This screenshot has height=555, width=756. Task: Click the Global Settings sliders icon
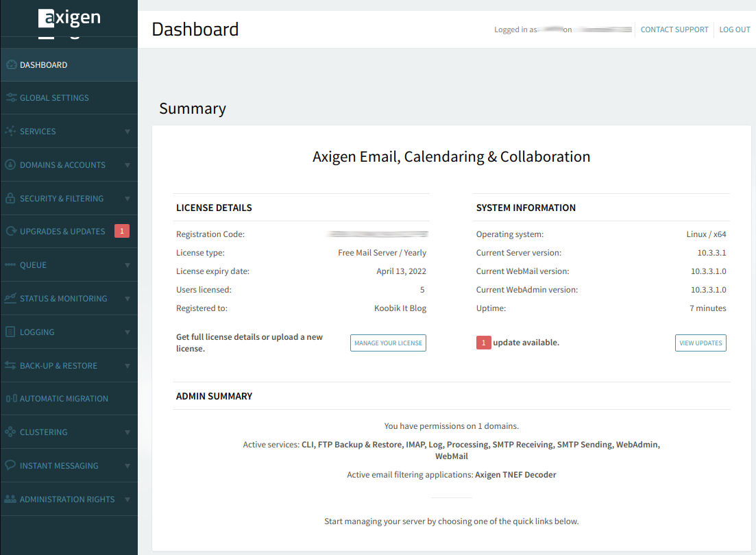[x=11, y=98]
